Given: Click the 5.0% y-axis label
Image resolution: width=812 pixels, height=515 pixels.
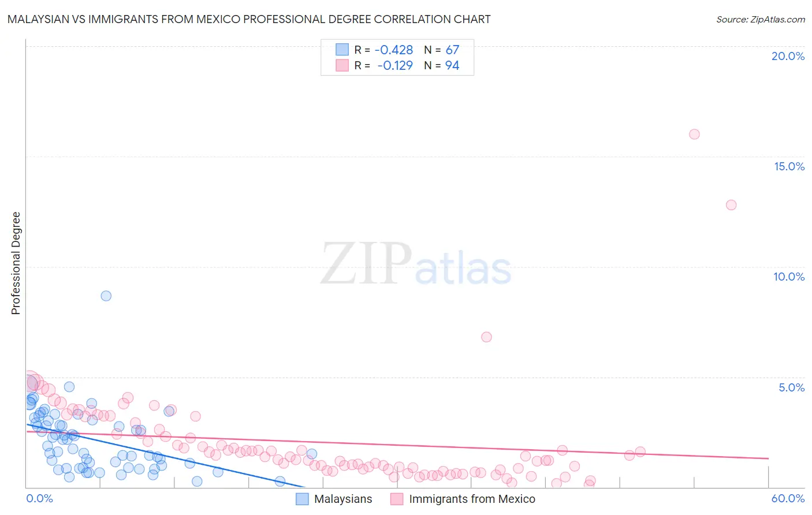Looking at the screenshot, I should 791,387.
